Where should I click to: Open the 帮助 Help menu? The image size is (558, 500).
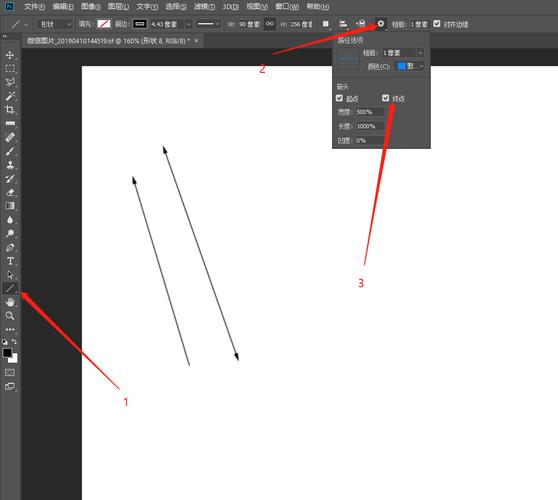coord(317,6)
